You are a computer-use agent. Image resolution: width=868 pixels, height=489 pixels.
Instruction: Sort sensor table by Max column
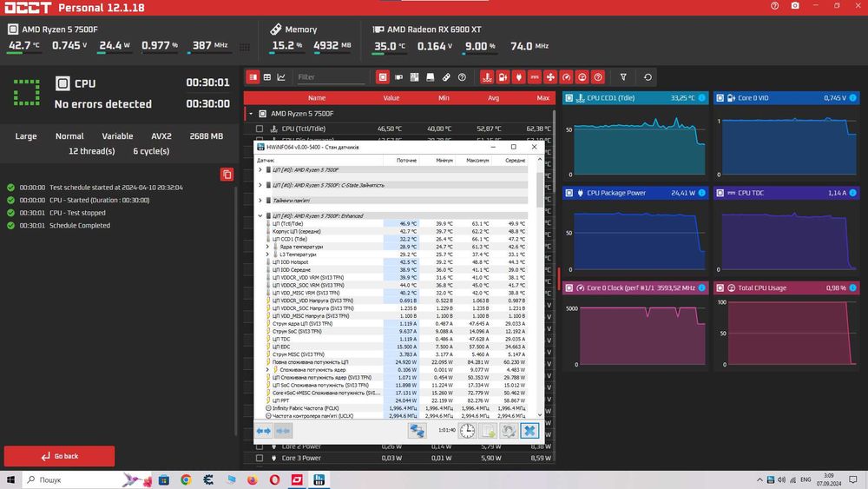(x=543, y=98)
